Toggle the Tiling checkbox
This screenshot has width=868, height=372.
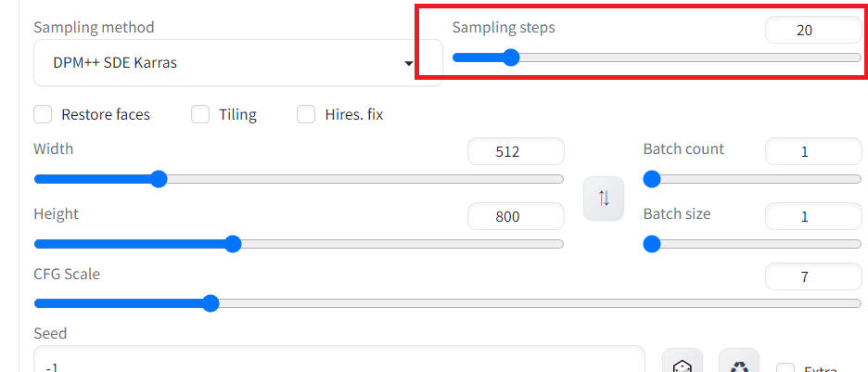click(200, 115)
